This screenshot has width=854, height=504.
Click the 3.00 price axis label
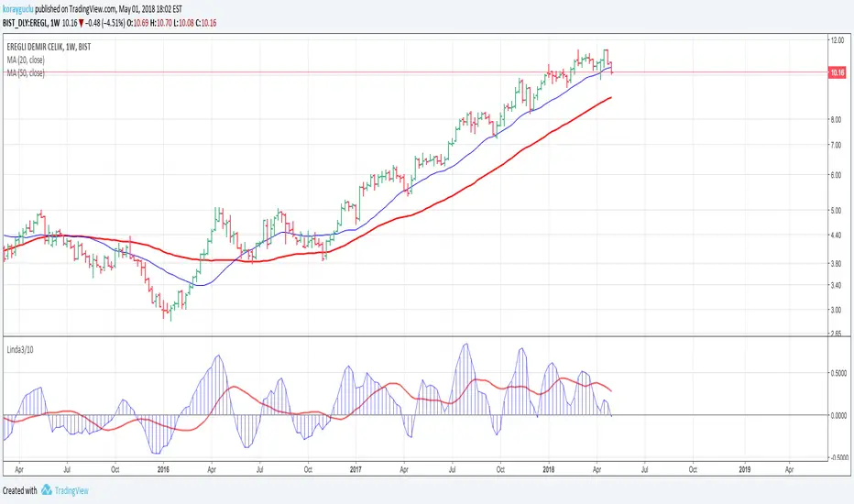tap(836, 310)
